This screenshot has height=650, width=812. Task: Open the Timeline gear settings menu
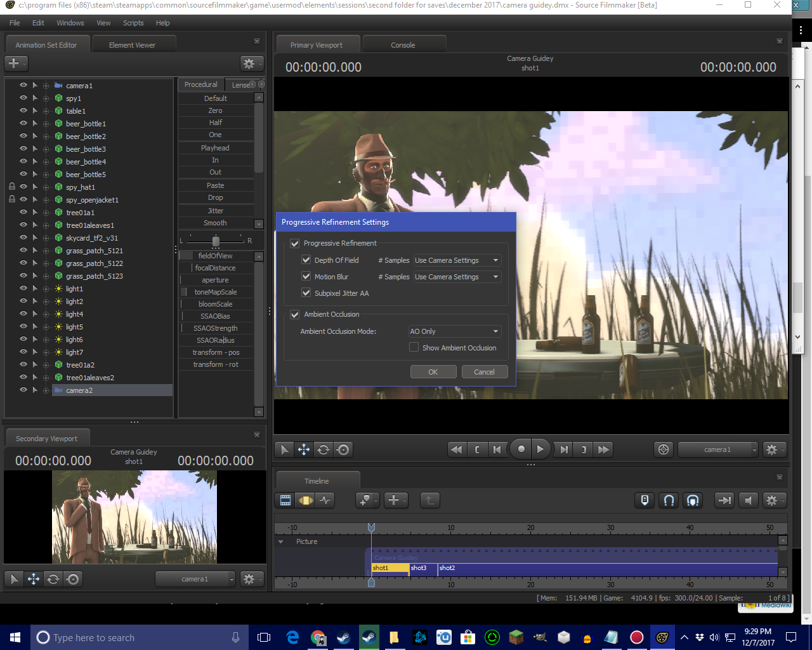pos(774,500)
